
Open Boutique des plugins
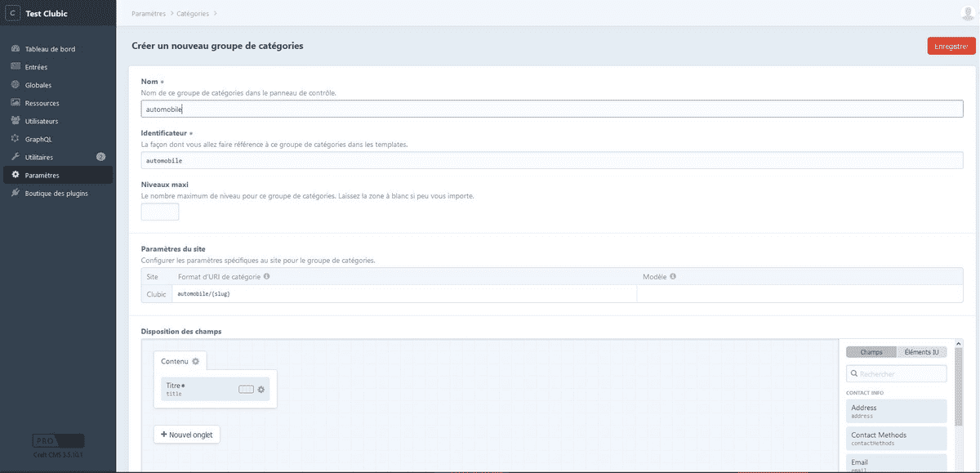[x=57, y=194]
